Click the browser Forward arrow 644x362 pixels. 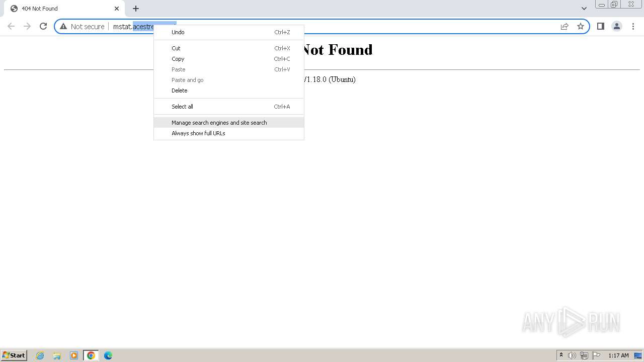[x=27, y=26]
